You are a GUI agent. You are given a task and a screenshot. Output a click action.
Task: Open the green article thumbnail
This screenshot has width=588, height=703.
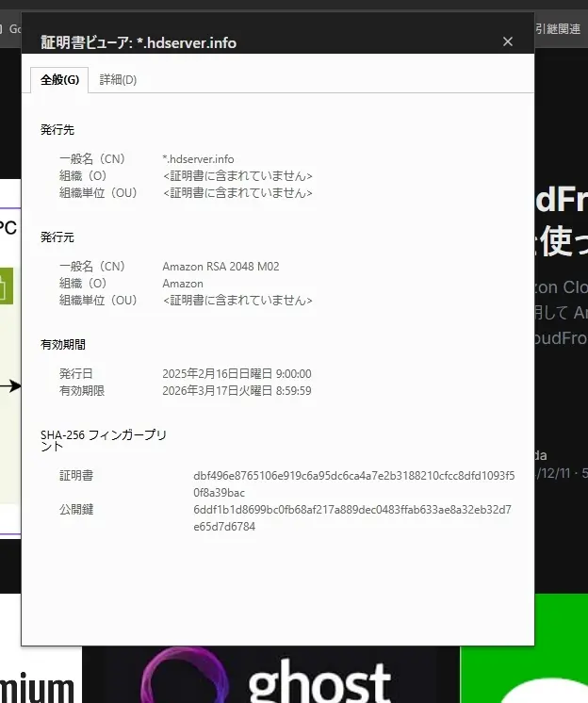(x=523, y=650)
